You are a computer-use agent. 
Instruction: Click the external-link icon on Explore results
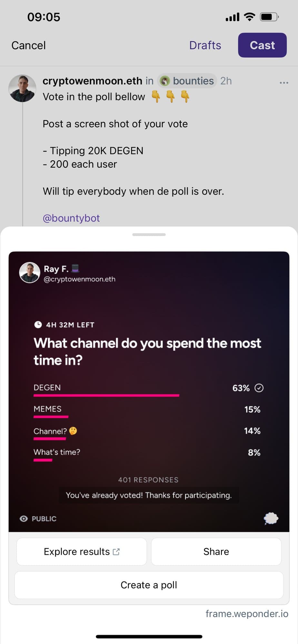tap(116, 552)
